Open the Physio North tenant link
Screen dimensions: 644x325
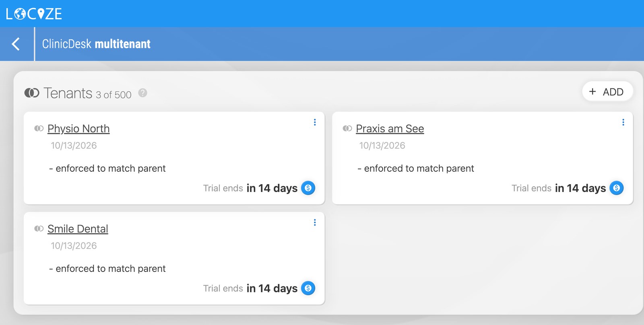coord(78,129)
